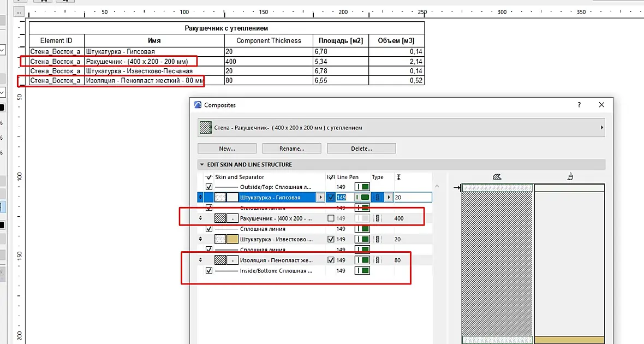Image resolution: width=644 pixels, height=344 pixels.
Task: Click reorder handle of Изоляция - Пенопласт skin
Action: coord(200,260)
